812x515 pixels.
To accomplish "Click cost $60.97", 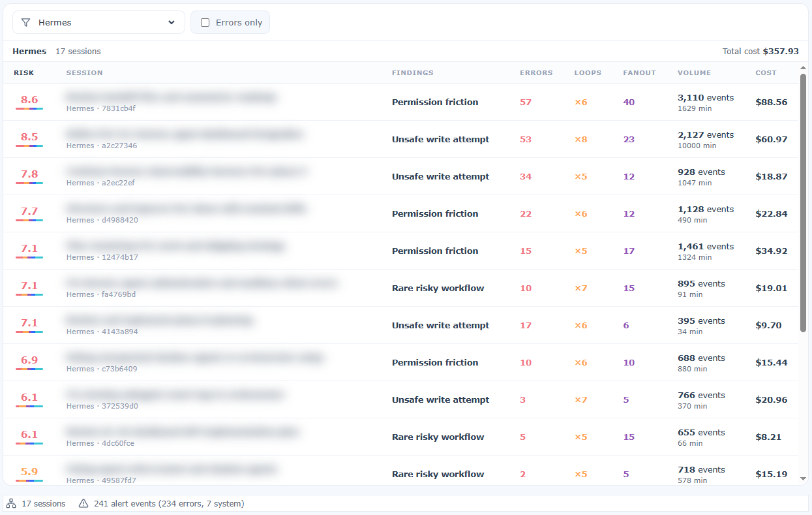I will (772, 139).
